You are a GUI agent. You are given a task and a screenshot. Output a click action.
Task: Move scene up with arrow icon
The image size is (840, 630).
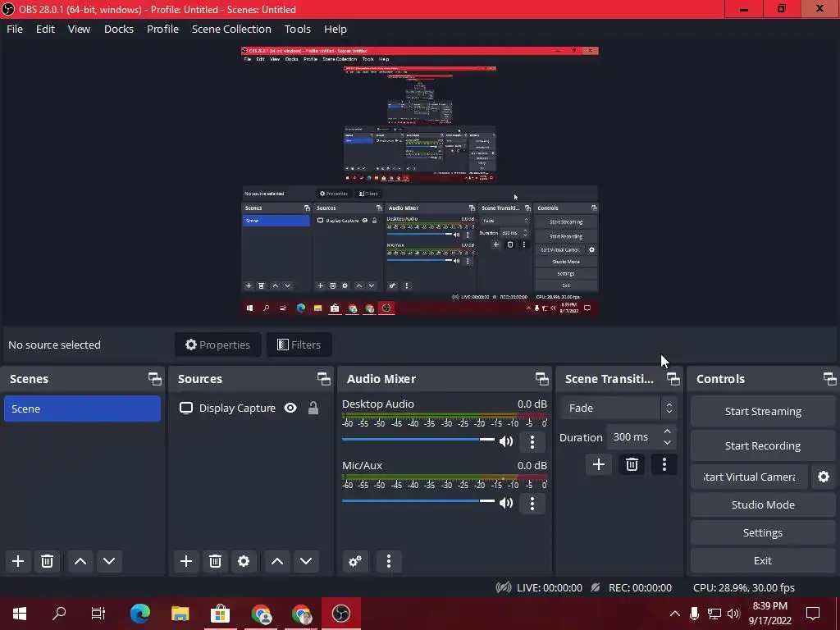80,561
